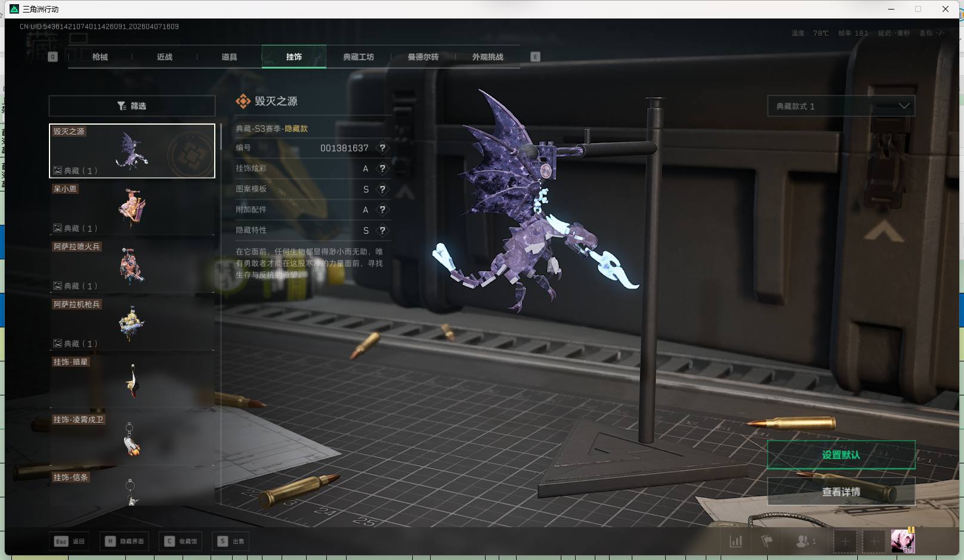The height and width of the screenshot is (560, 964).
Task: Click the 查看详情 button
Action: coord(841,492)
